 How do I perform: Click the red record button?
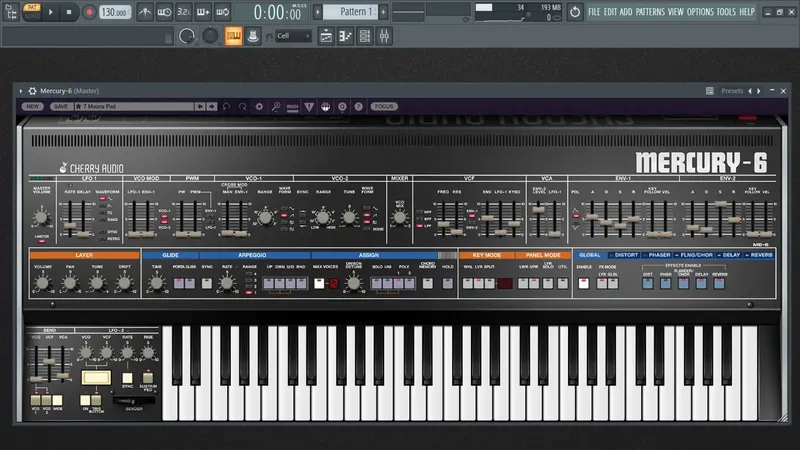[x=89, y=12]
